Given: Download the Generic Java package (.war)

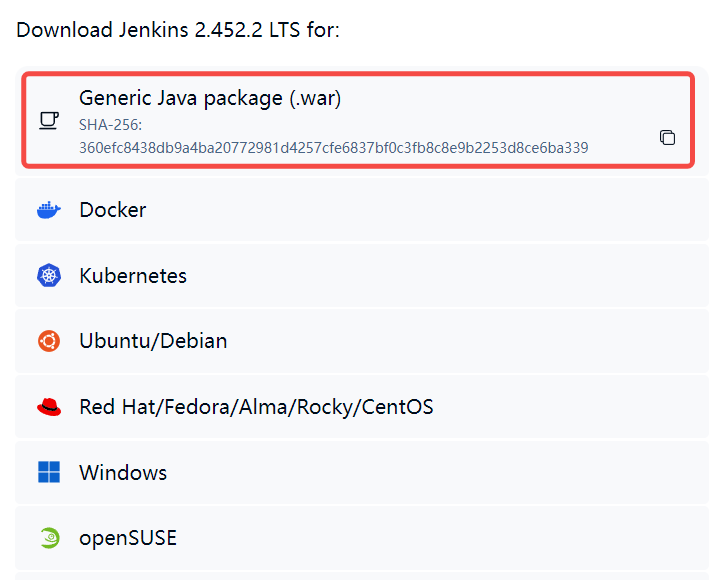Looking at the screenshot, I should click(210, 98).
